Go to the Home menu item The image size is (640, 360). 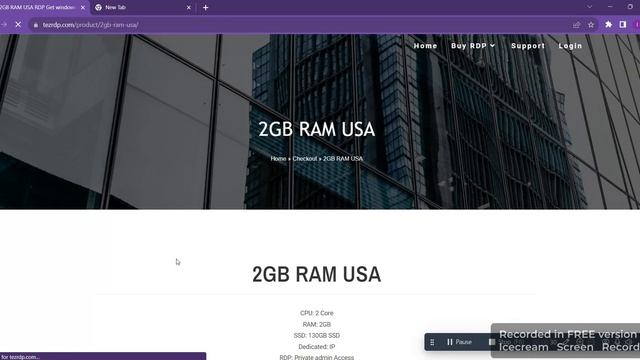[x=425, y=46]
